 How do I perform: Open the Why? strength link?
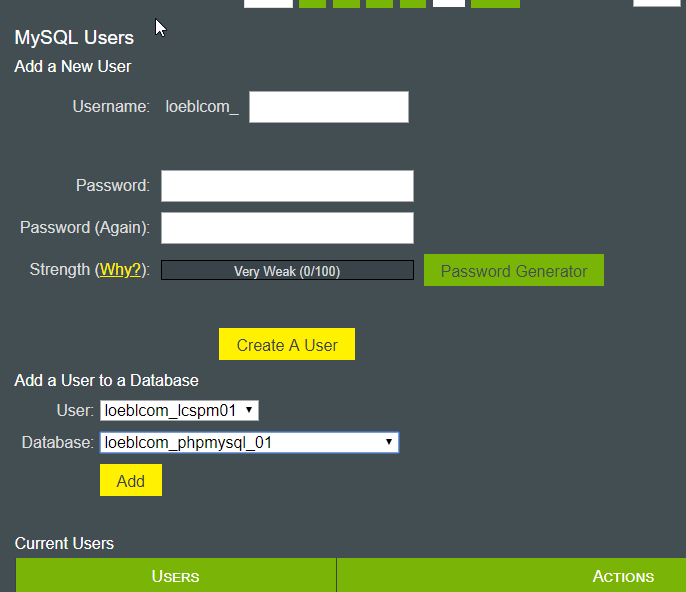[120, 270]
